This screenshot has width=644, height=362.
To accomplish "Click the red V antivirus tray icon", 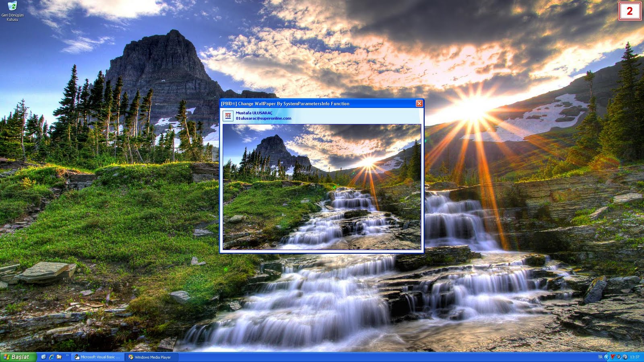I will click(x=612, y=357).
